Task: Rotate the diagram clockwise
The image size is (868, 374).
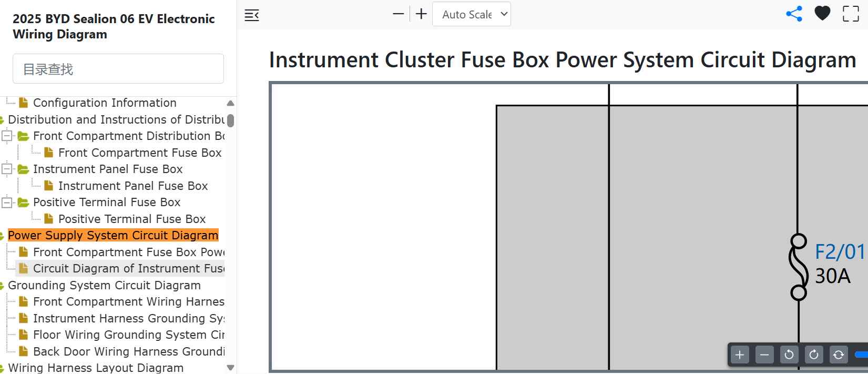Action: (x=814, y=355)
